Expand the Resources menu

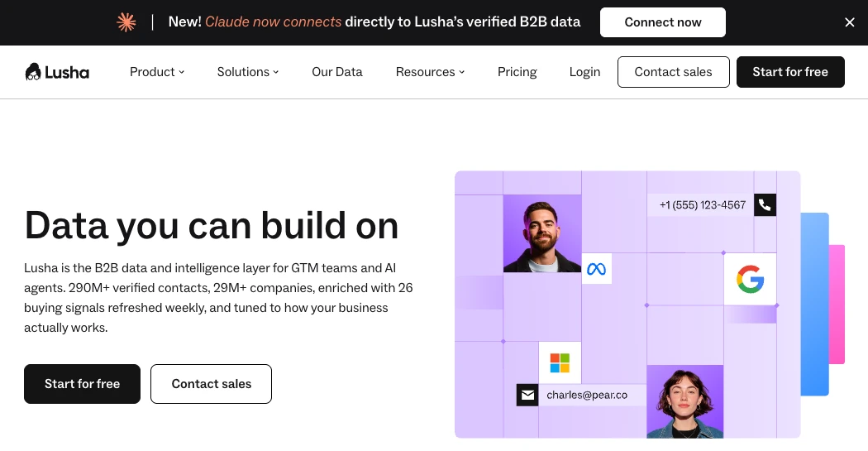[x=430, y=72]
